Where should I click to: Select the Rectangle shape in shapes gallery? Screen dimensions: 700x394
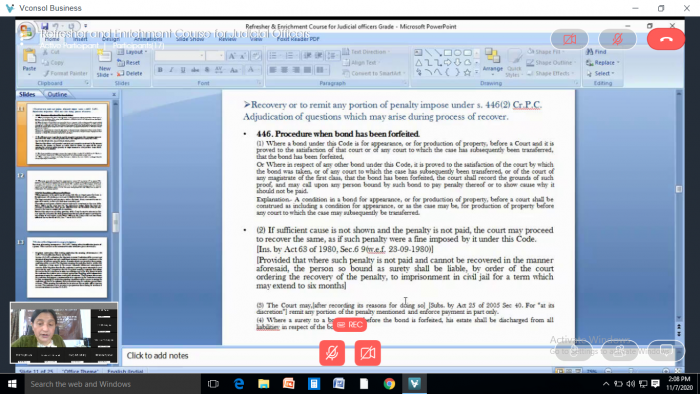click(x=448, y=53)
